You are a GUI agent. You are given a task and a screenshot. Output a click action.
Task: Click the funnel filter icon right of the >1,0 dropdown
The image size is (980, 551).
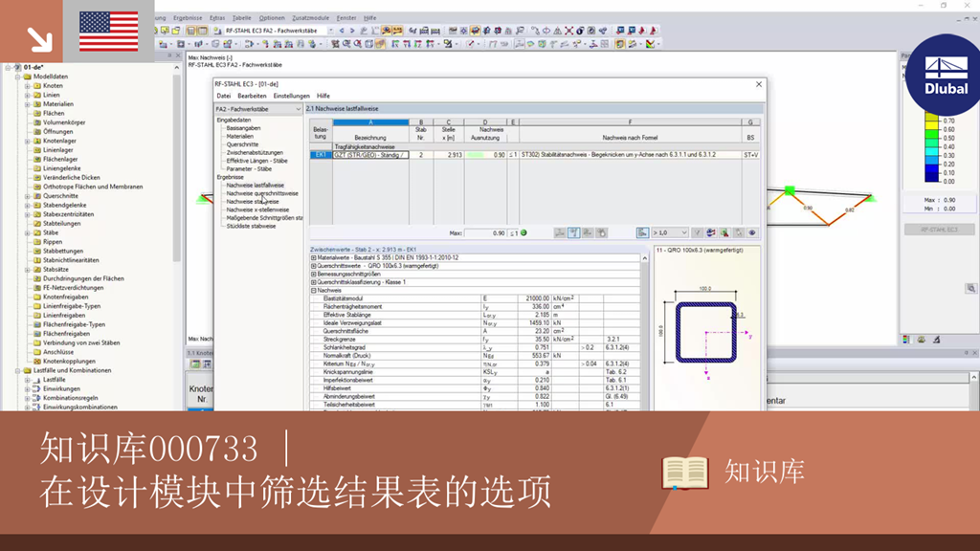pos(697,233)
